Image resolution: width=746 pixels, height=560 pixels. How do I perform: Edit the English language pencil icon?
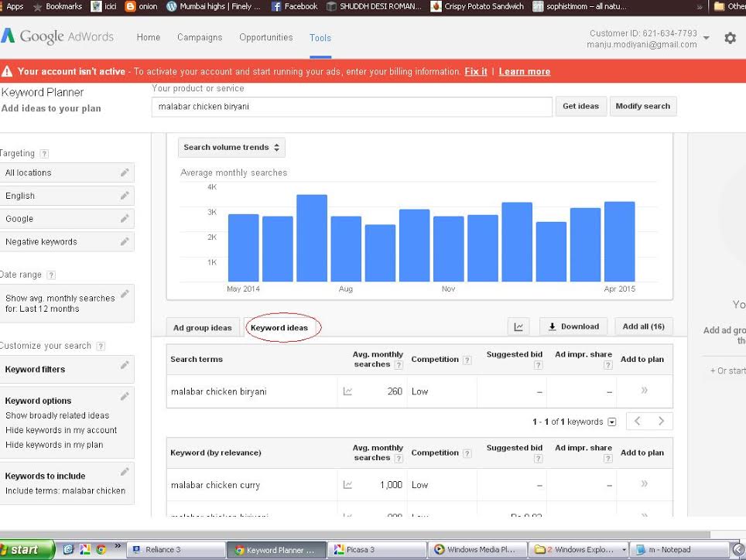[125, 196]
